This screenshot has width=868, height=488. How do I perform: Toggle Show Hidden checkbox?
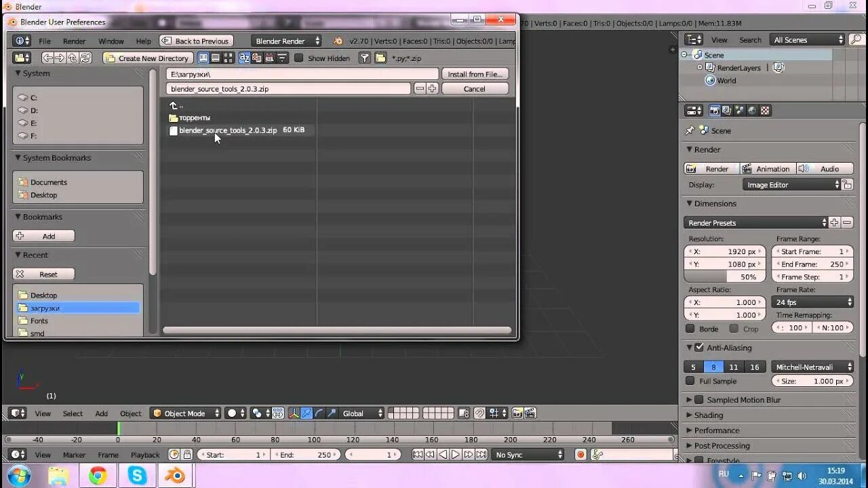pyautogui.click(x=299, y=58)
